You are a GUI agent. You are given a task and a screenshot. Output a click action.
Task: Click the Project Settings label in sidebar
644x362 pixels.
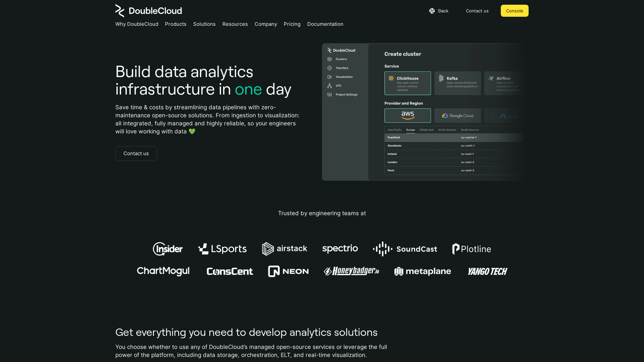(347, 95)
